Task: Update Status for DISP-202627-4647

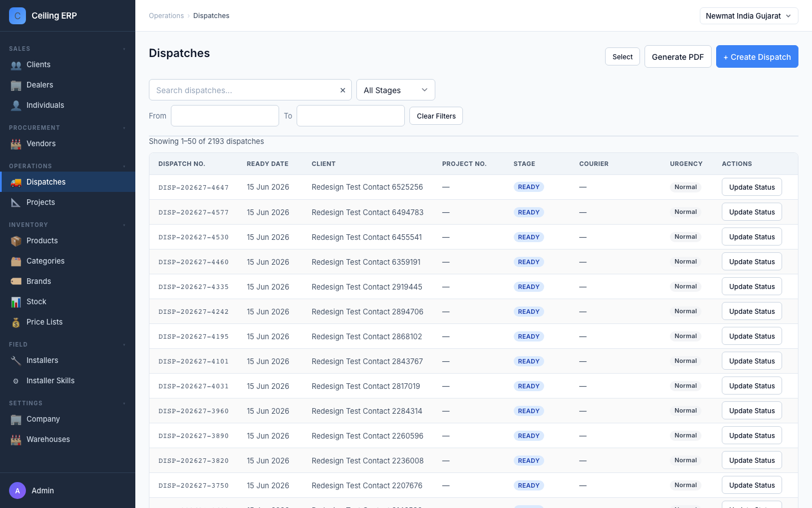Action: click(752, 187)
